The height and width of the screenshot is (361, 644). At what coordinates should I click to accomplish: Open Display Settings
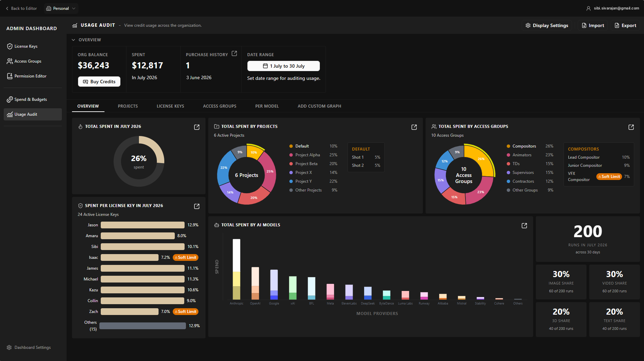coord(547,25)
